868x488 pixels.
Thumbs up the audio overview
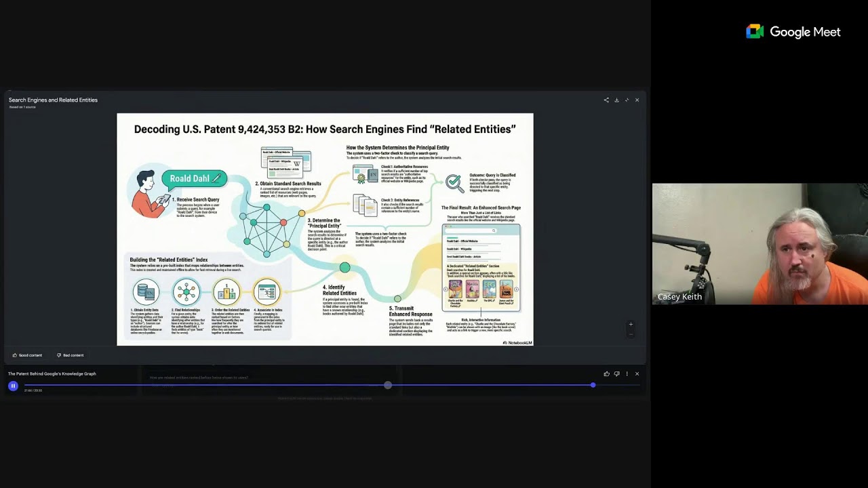pyautogui.click(x=606, y=374)
